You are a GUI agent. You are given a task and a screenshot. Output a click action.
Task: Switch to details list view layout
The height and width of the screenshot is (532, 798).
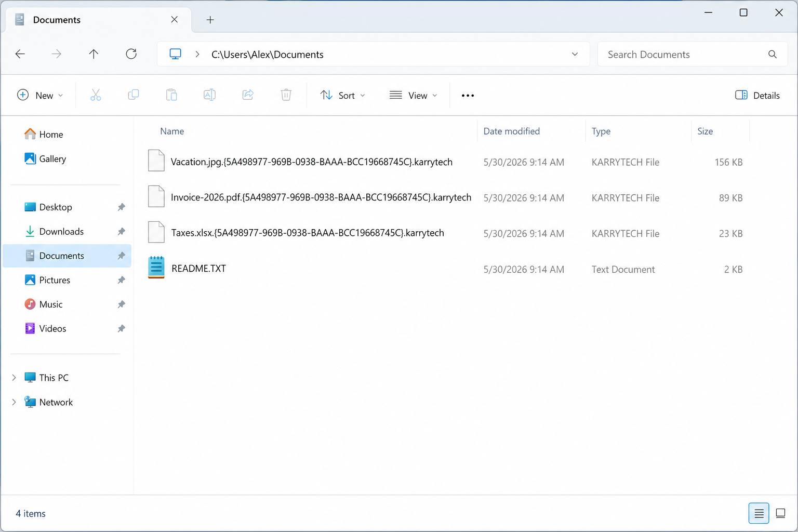[x=759, y=513]
